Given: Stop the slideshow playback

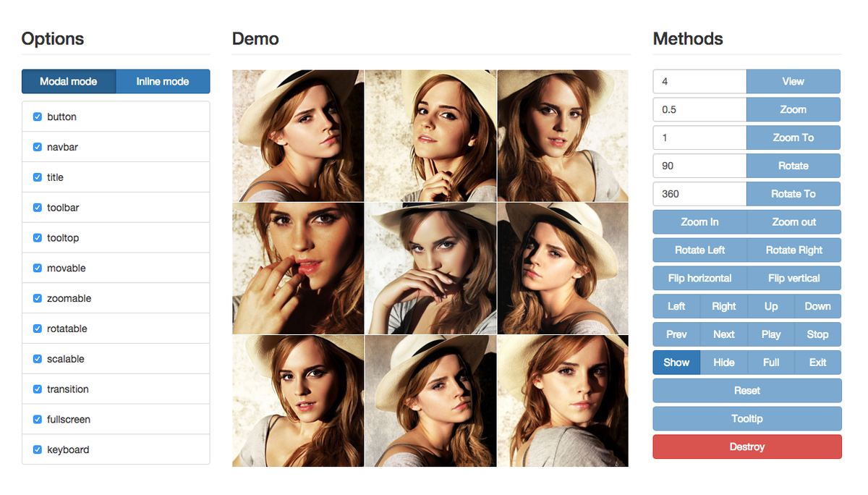Looking at the screenshot, I should pos(818,334).
